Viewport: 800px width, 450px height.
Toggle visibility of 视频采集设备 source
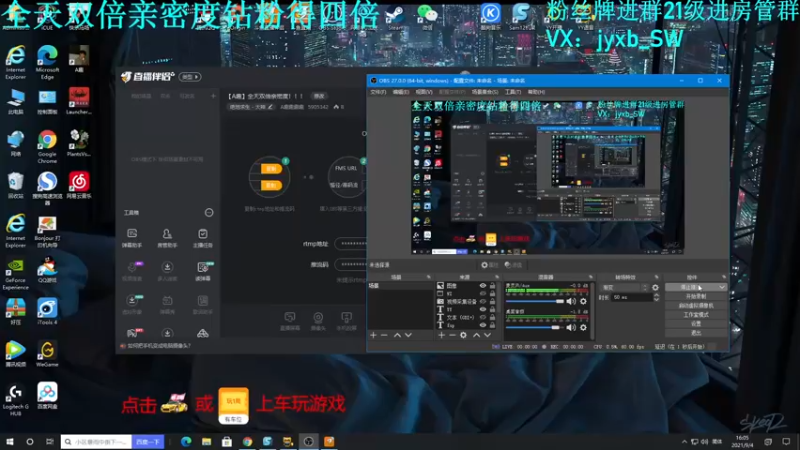pos(483,302)
